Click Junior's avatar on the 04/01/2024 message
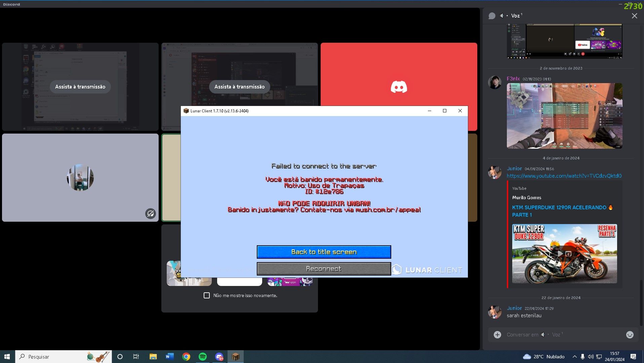The image size is (644, 363). pyautogui.click(x=494, y=172)
